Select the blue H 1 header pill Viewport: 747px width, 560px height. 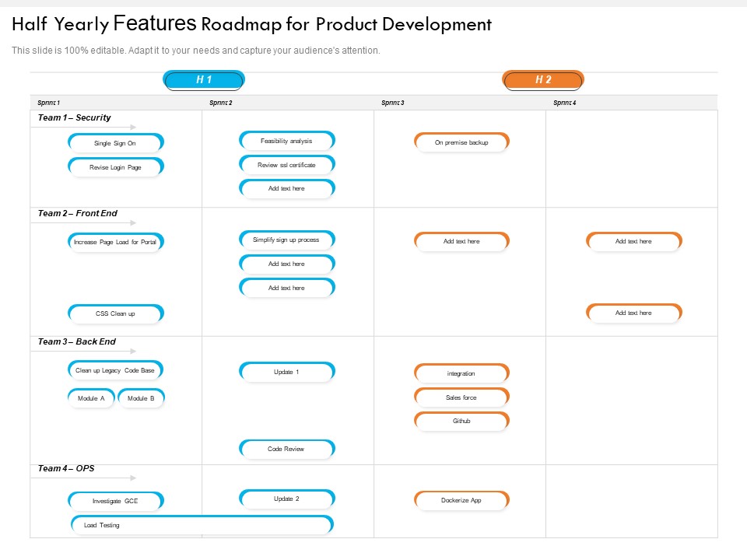204,80
